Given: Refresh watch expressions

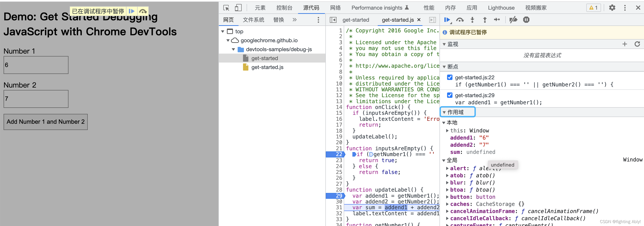Looking at the screenshot, I should point(637,44).
